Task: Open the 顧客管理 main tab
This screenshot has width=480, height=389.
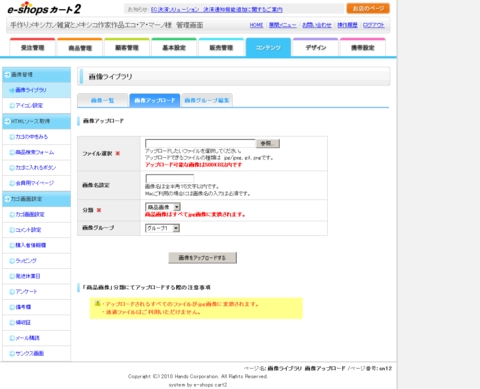Action: [x=127, y=47]
